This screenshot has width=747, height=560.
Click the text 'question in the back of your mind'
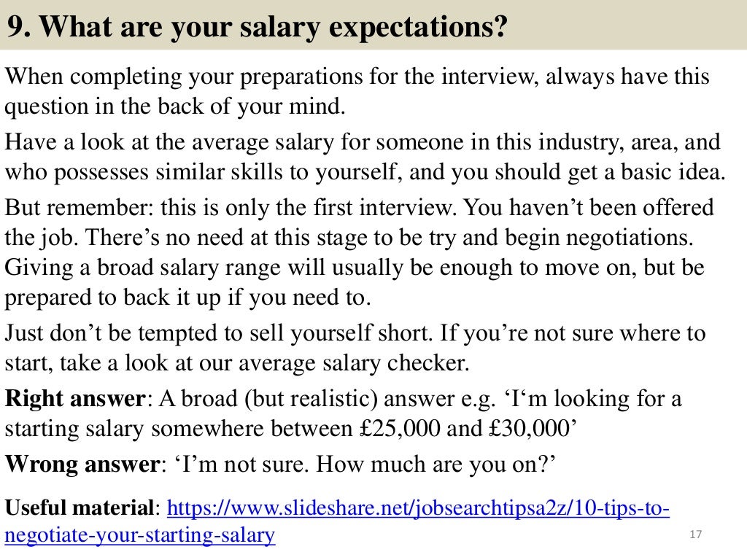click(175, 106)
